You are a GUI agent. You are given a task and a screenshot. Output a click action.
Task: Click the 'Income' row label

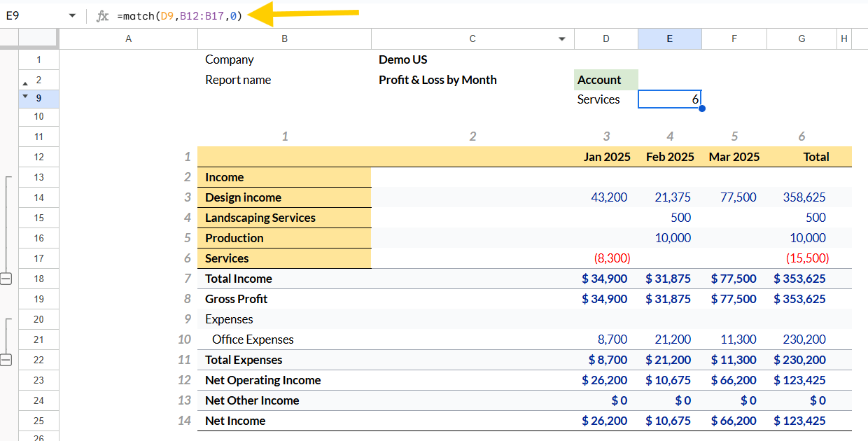point(284,177)
